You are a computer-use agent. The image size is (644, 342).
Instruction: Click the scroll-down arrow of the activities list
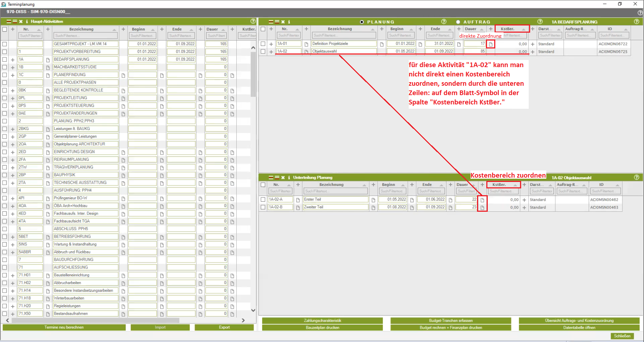click(253, 310)
